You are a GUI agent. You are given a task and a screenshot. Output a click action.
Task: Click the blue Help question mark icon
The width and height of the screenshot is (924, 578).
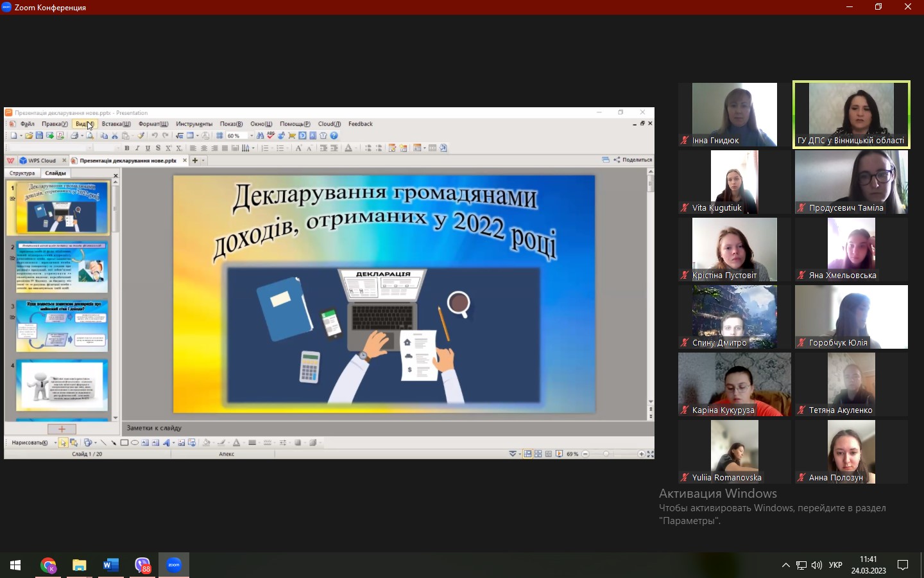point(334,136)
